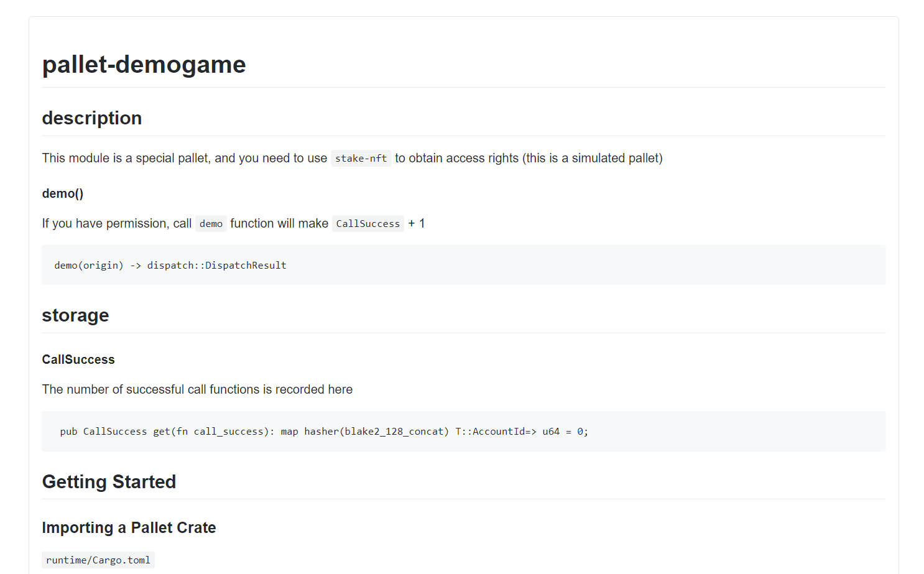The width and height of the screenshot is (924, 574).
Task: Click '(this is a simulated pallet)' text
Action: pos(593,159)
